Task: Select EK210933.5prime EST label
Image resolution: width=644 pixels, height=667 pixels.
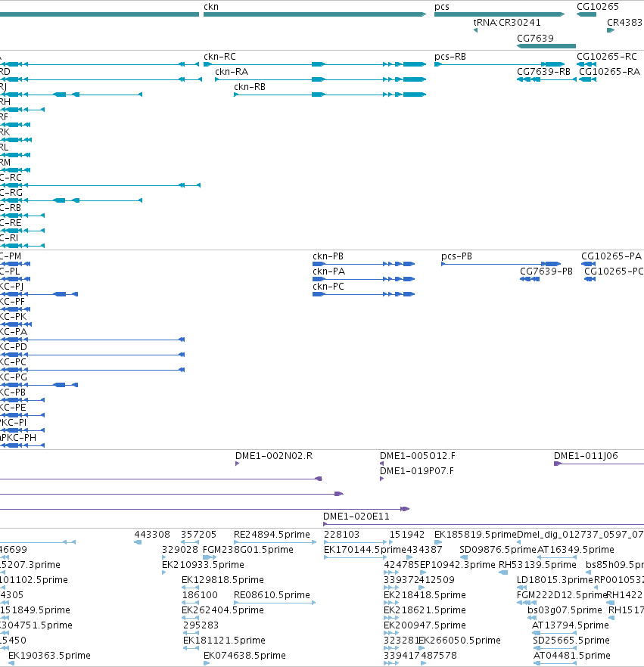Action: (x=203, y=565)
